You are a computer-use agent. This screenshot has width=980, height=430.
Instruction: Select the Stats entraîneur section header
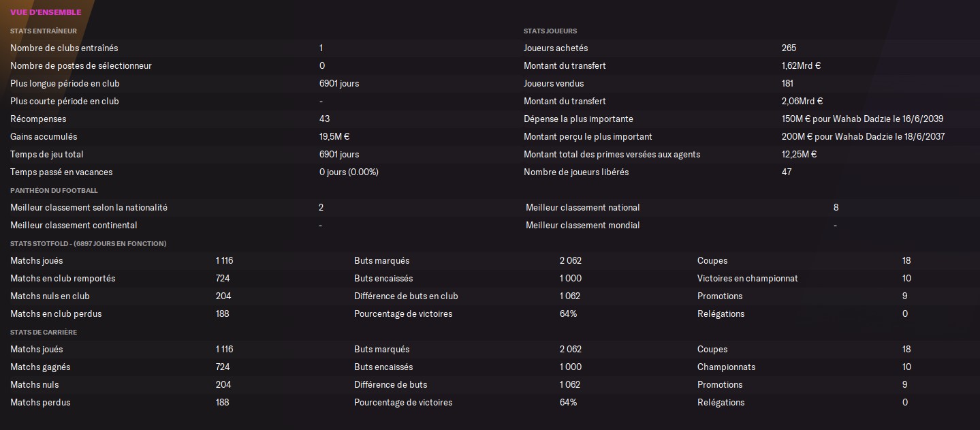(44, 31)
